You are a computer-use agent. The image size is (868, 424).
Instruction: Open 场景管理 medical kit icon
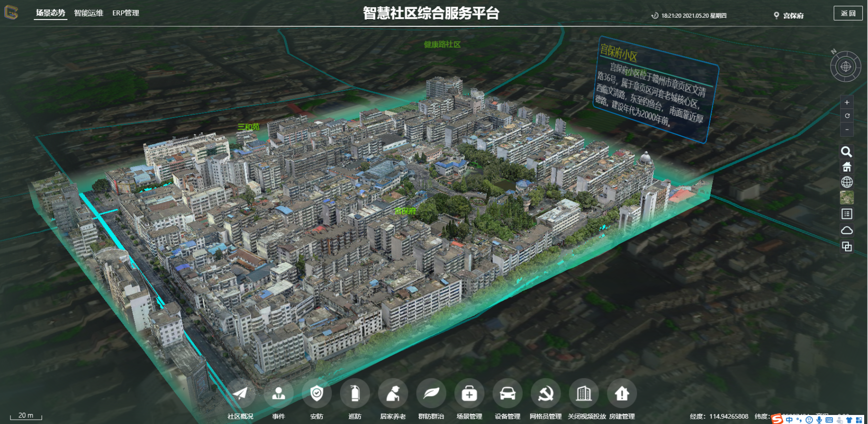469,394
